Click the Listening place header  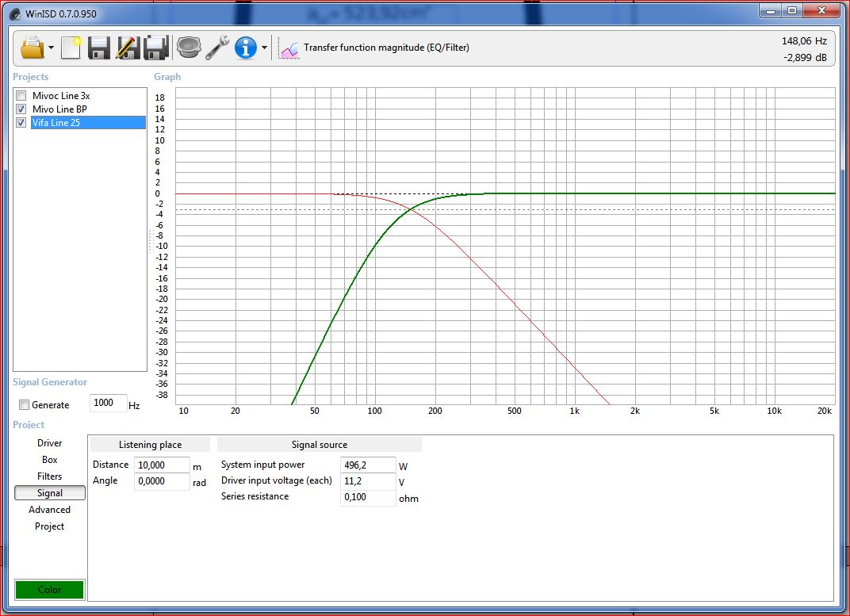tap(150, 445)
